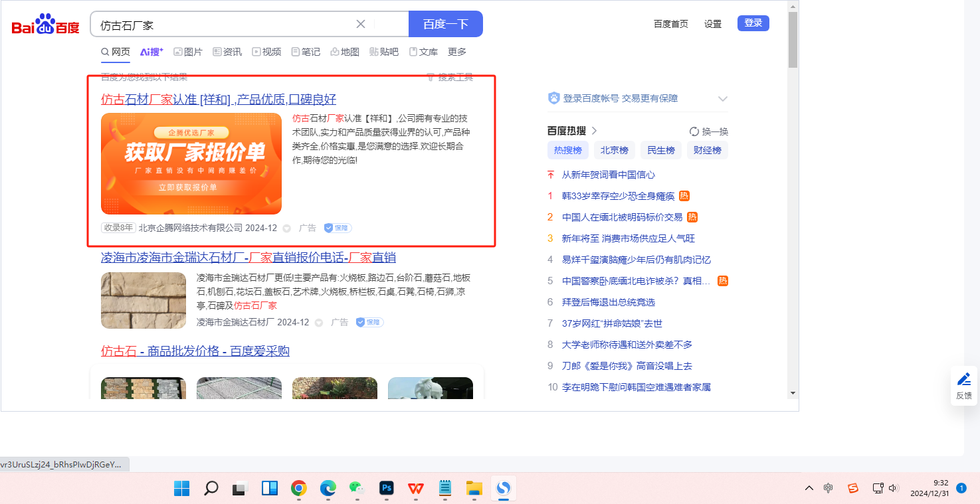This screenshot has width=980, height=504.
Task: Open Windows taskbar search
Action: click(x=211, y=489)
